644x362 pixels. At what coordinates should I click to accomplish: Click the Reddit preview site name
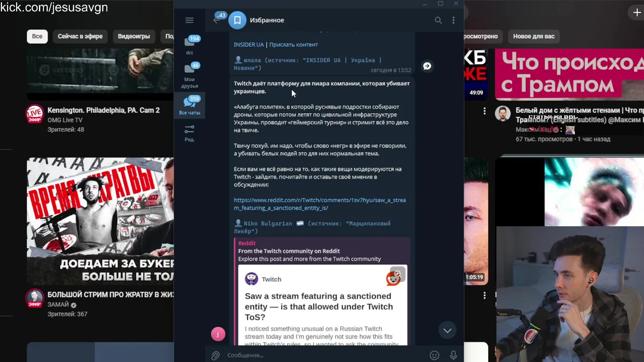[247, 243]
